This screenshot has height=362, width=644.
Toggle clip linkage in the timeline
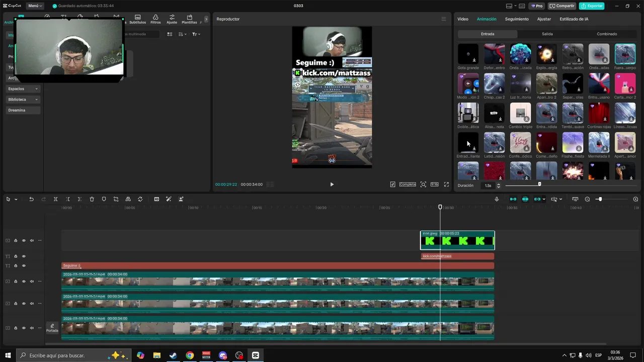click(x=537, y=199)
